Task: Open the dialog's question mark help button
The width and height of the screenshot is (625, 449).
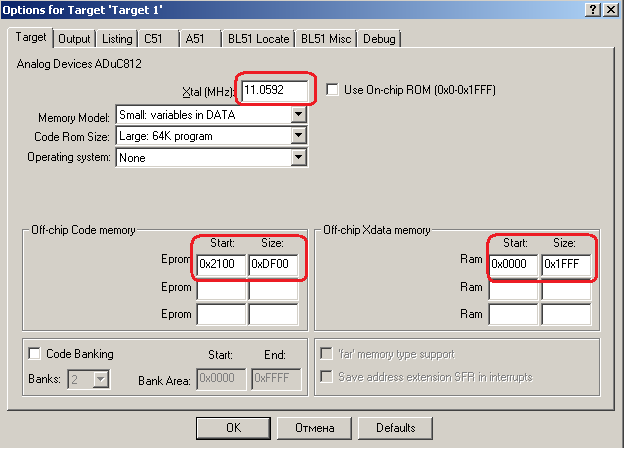Action: coord(593,10)
